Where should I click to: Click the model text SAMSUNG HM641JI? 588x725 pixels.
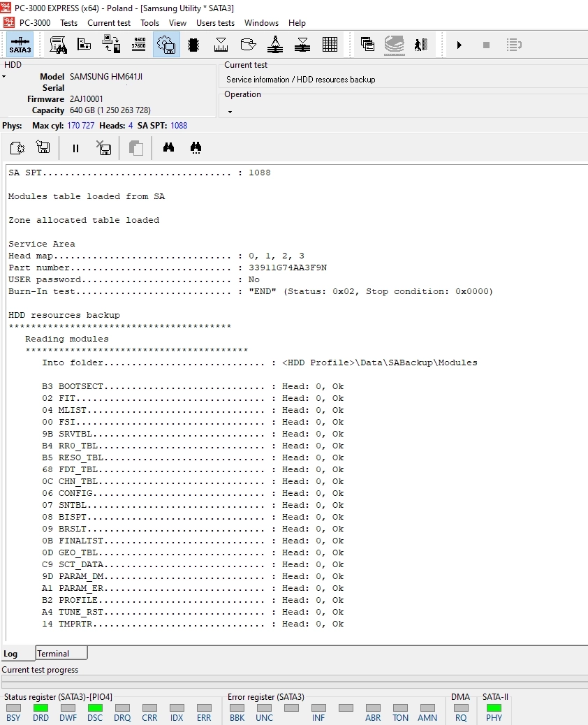tap(106, 76)
